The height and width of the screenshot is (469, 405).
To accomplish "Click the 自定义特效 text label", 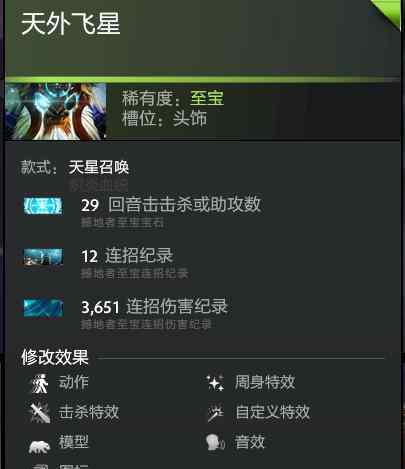I will pyautogui.click(x=273, y=412).
